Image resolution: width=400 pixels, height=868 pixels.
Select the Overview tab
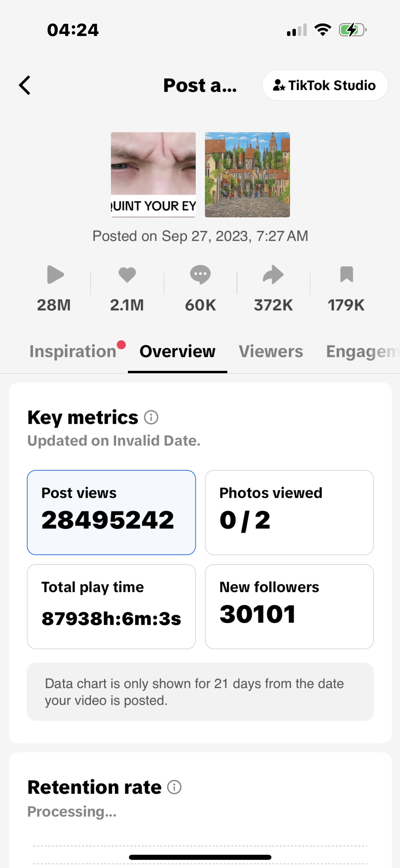177,351
